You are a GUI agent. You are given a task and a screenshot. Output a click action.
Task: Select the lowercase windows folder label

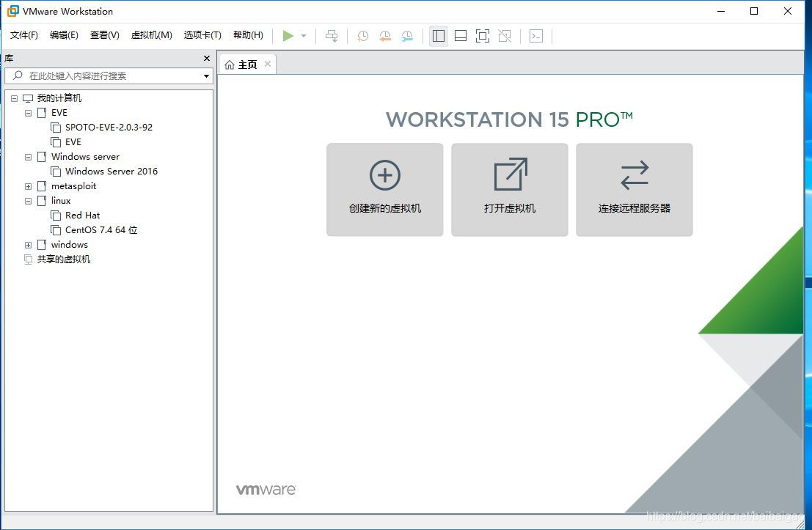70,244
